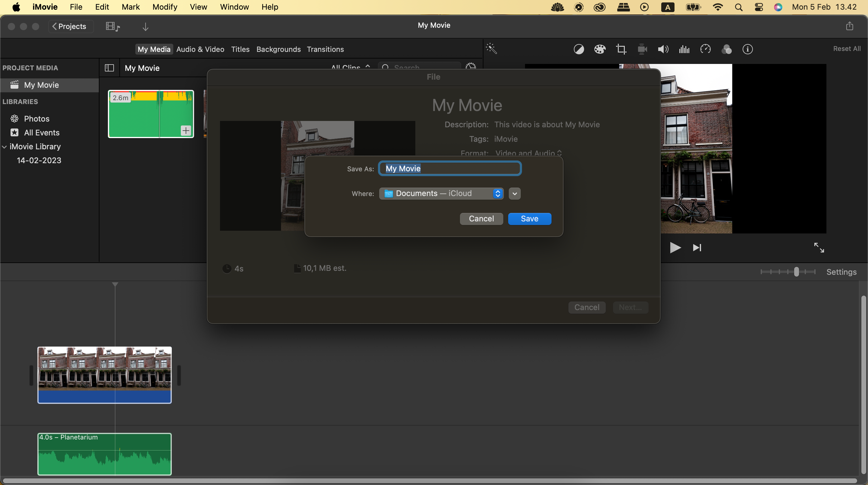Open the Clip Information panel
The width and height of the screenshot is (868, 485).
[747, 49]
